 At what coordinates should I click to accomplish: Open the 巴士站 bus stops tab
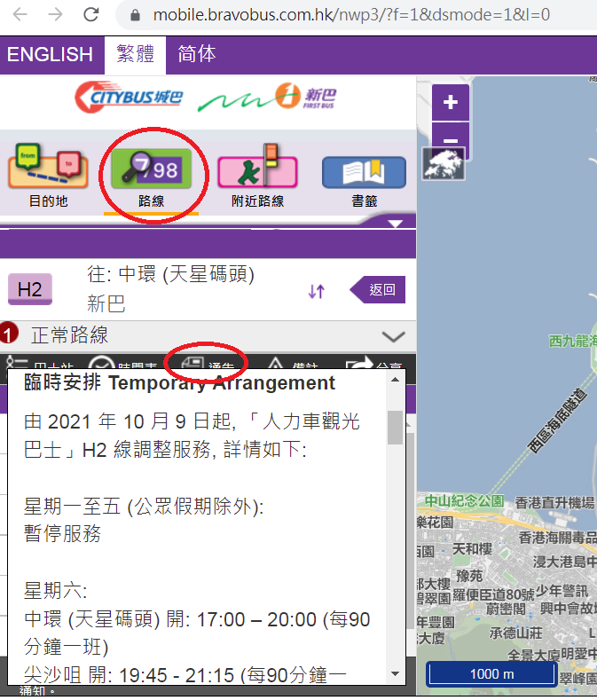point(40,363)
